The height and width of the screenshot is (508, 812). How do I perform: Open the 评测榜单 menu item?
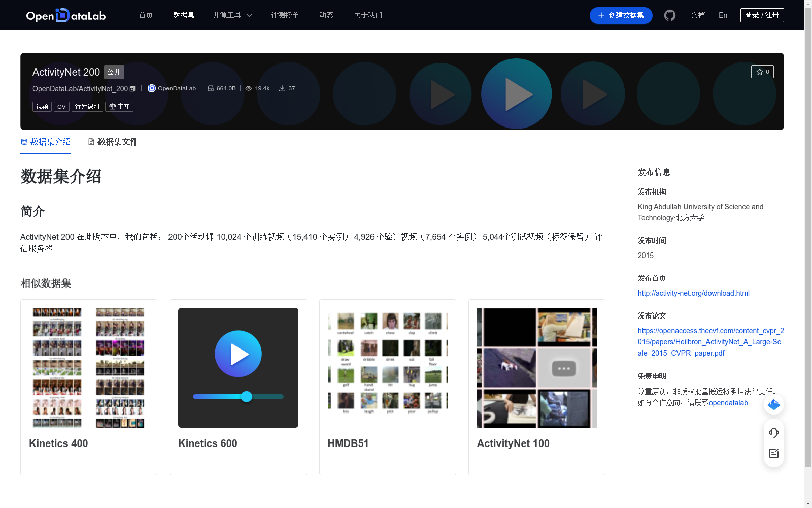coord(285,15)
